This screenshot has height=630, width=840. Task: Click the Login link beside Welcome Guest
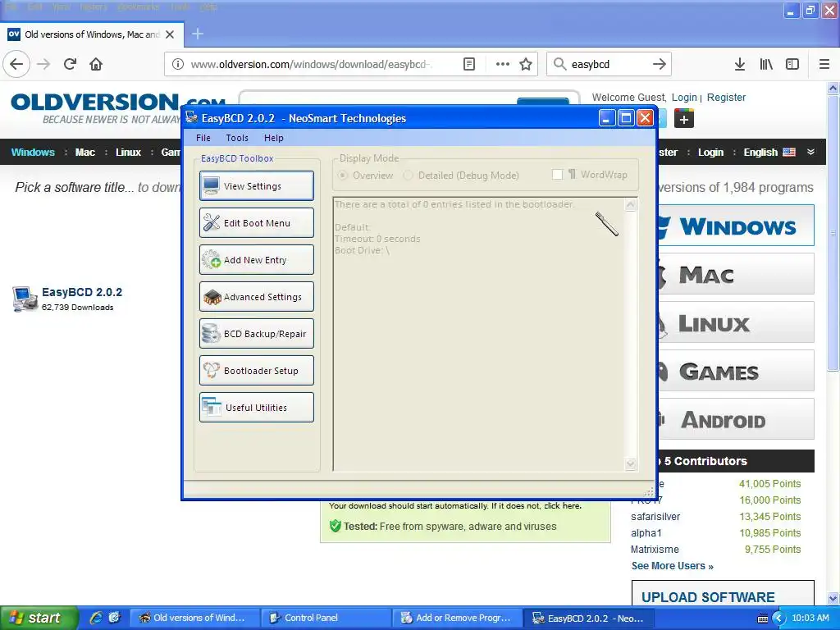click(684, 98)
